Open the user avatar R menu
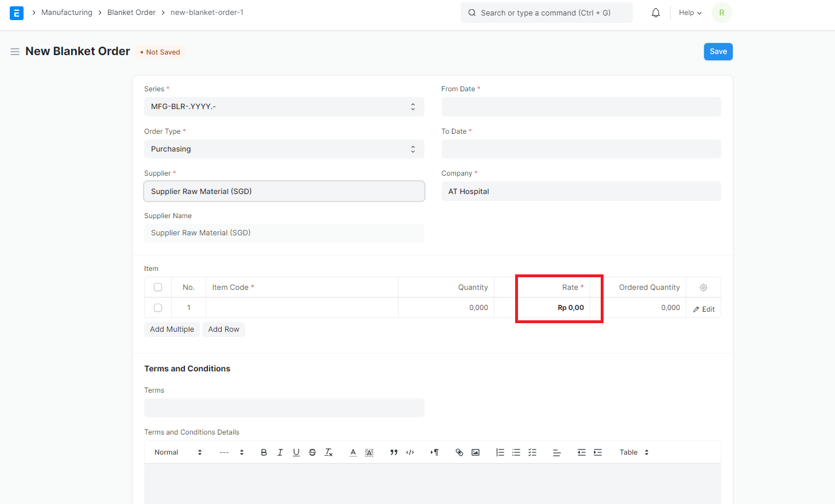The image size is (835, 504). click(722, 13)
